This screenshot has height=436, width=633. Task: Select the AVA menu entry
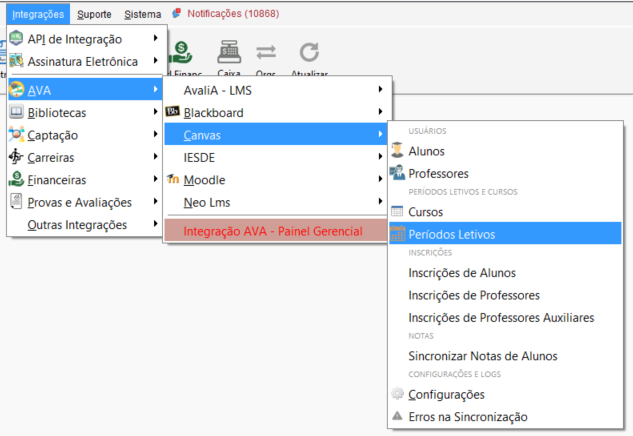[85, 90]
